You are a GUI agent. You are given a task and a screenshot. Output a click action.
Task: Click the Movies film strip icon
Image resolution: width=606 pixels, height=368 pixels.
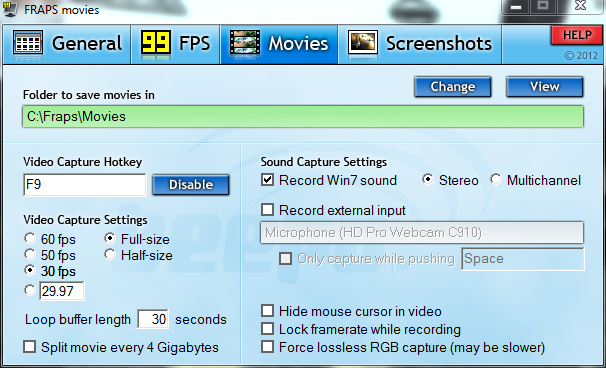[x=245, y=43]
